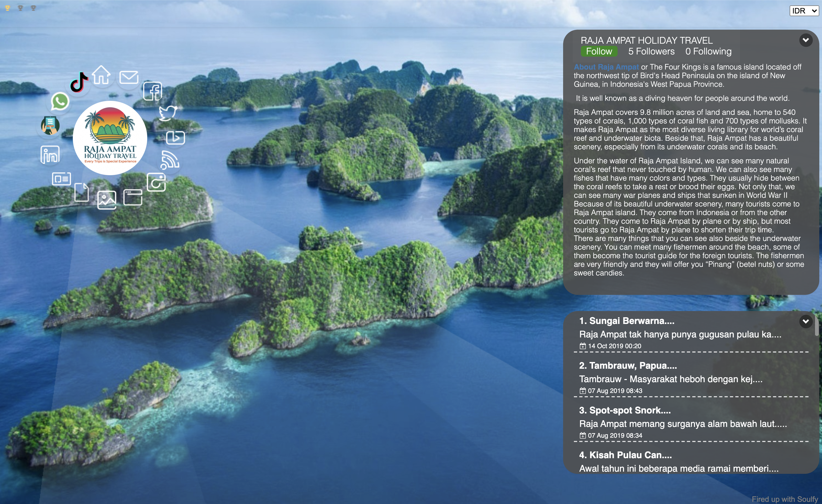Screen dimensions: 822x504
Task: Open the IDR currency dropdown
Action: tap(804, 11)
